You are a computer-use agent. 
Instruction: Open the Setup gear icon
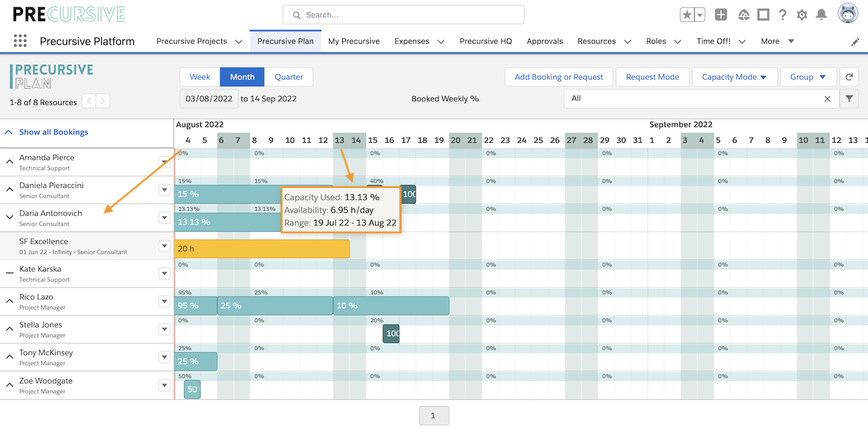802,15
